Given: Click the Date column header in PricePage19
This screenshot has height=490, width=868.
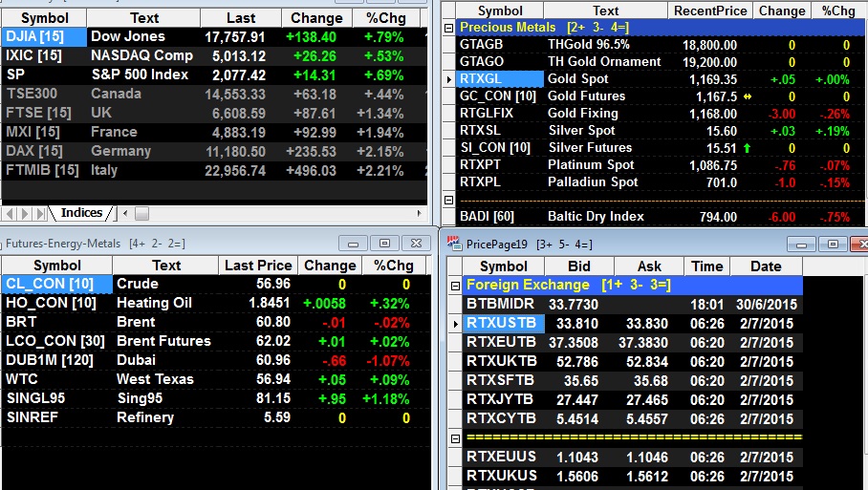Looking at the screenshot, I should (766, 266).
